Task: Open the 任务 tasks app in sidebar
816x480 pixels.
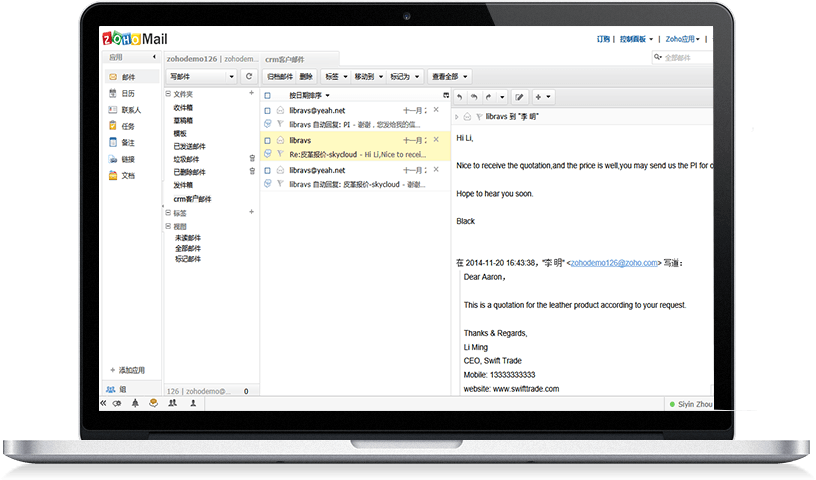Action: (x=127, y=126)
